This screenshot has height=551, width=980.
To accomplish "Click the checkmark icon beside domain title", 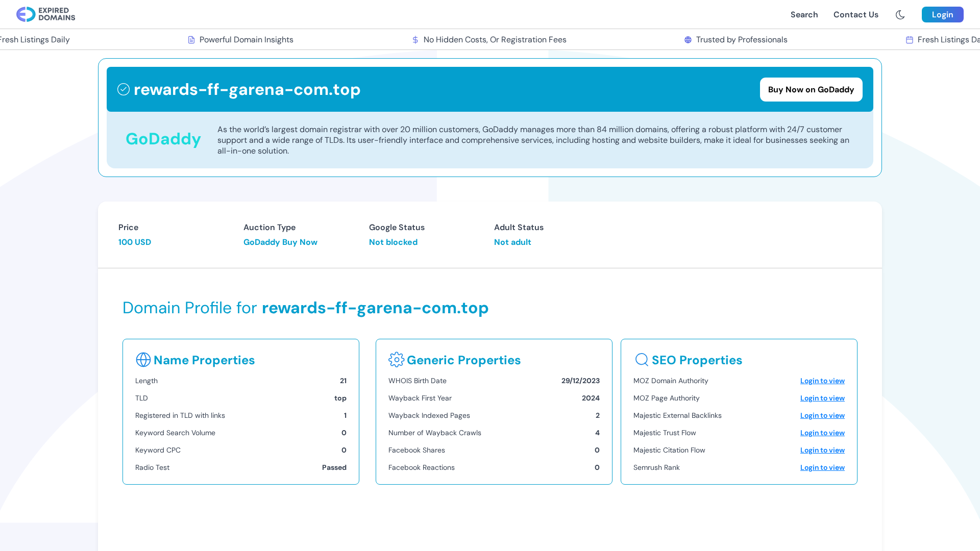I will click(x=124, y=89).
